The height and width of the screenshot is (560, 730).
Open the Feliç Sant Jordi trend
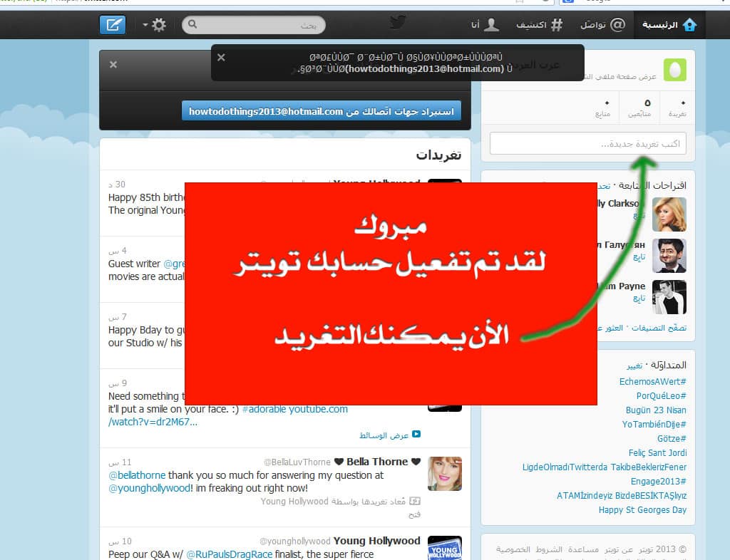point(657,453)
